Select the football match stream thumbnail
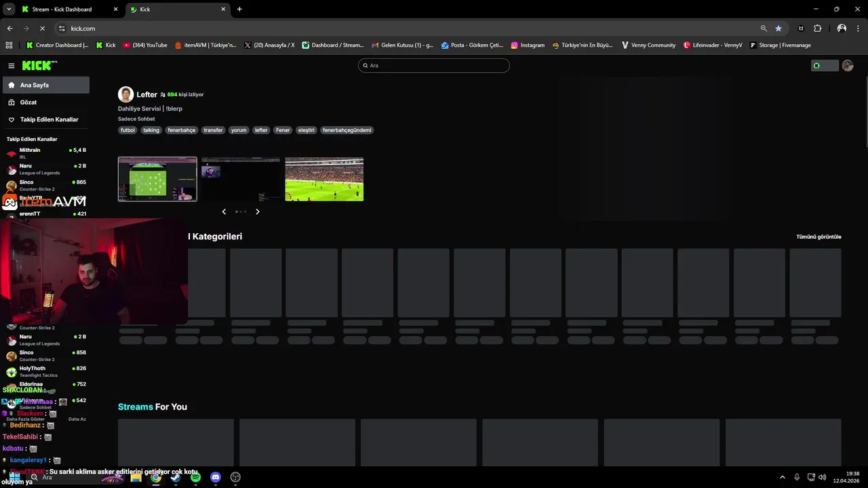Viewport: 868px width, 488px height. (324, 179)
